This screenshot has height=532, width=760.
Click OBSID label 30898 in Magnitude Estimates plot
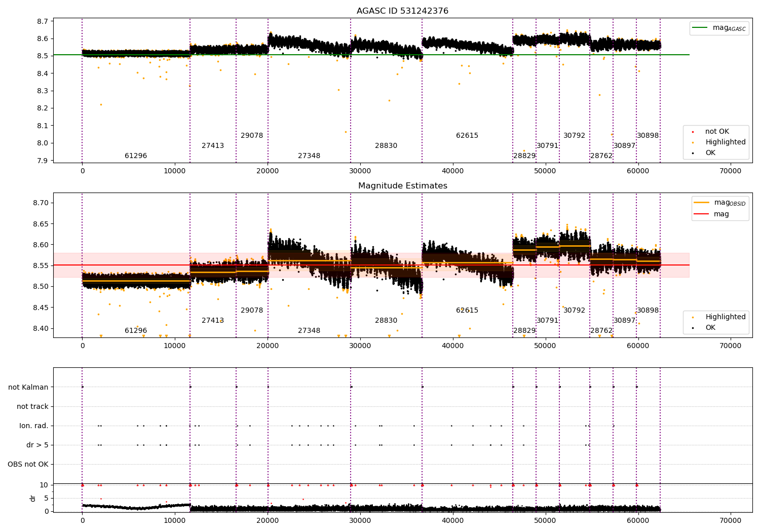click(x=648, y=310)
